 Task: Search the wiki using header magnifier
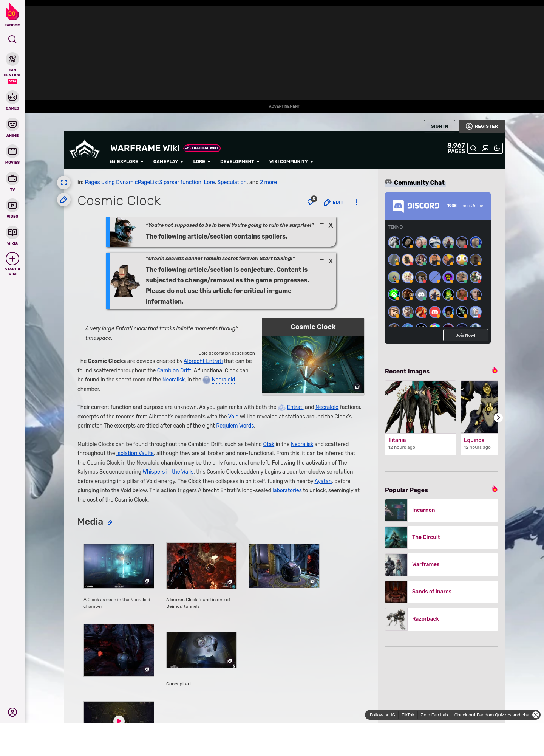point(473,148)
